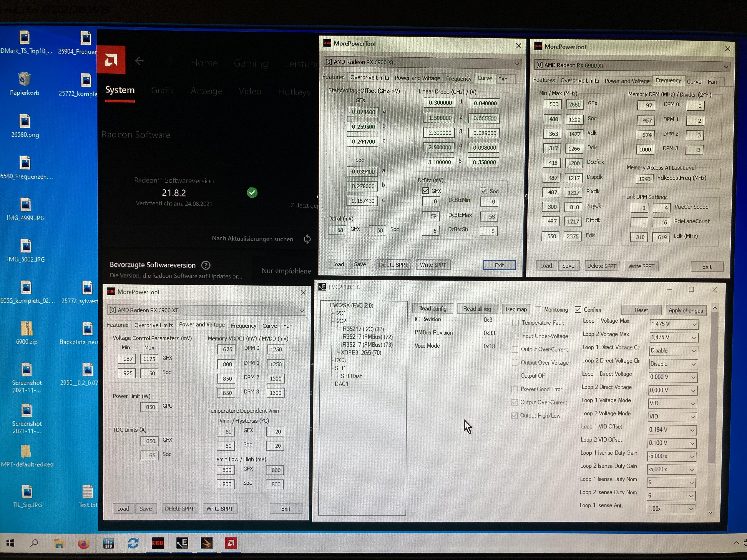The image size is (747, 560).
Task: Launch Firefox from the taskbar
Action: [84, 544]
